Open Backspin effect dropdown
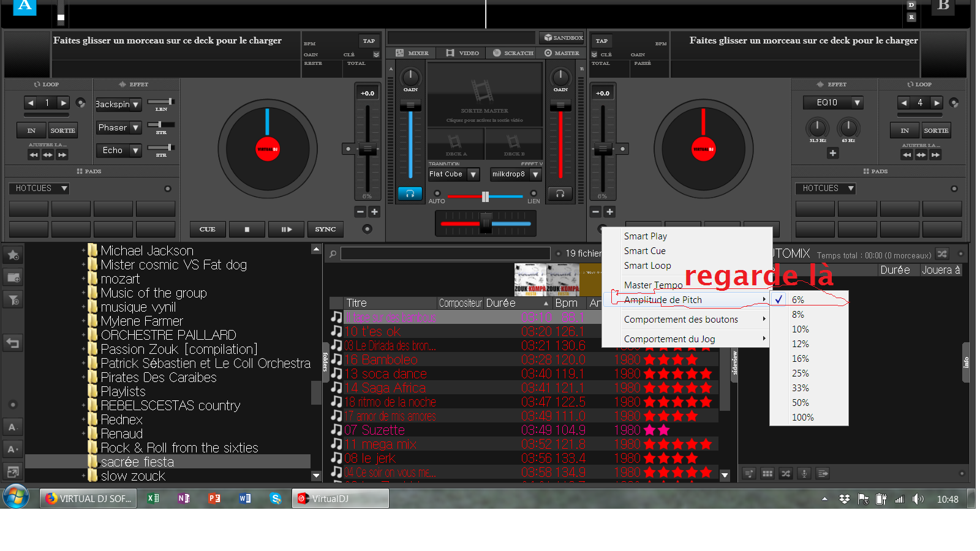The width and height of the screenshot is (980, 551). click(135, 105)
